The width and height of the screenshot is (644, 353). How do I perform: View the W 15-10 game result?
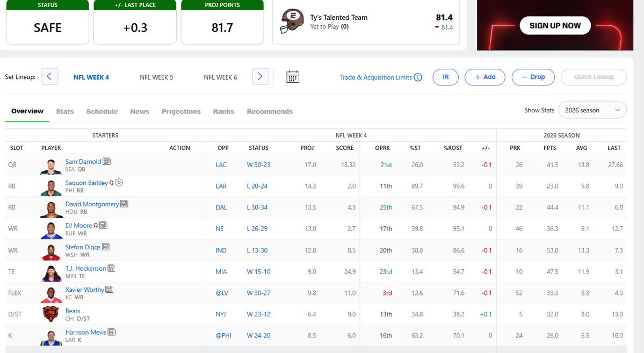click(258, 272)
